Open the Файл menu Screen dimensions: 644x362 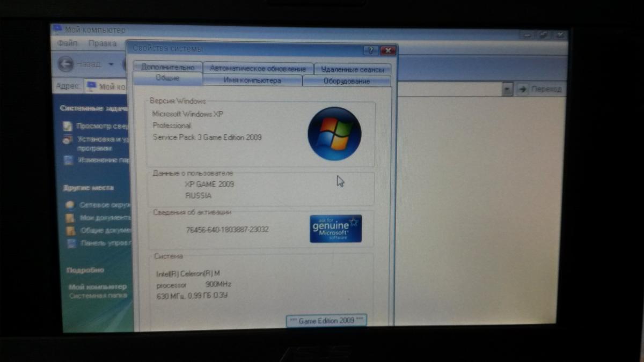tap(68, 43)
